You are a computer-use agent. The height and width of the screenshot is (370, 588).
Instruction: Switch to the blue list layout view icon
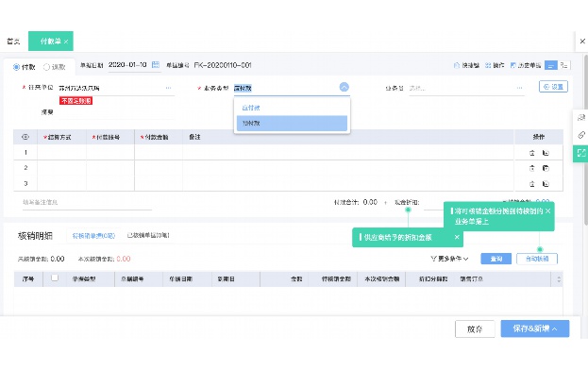coord(551,65)
